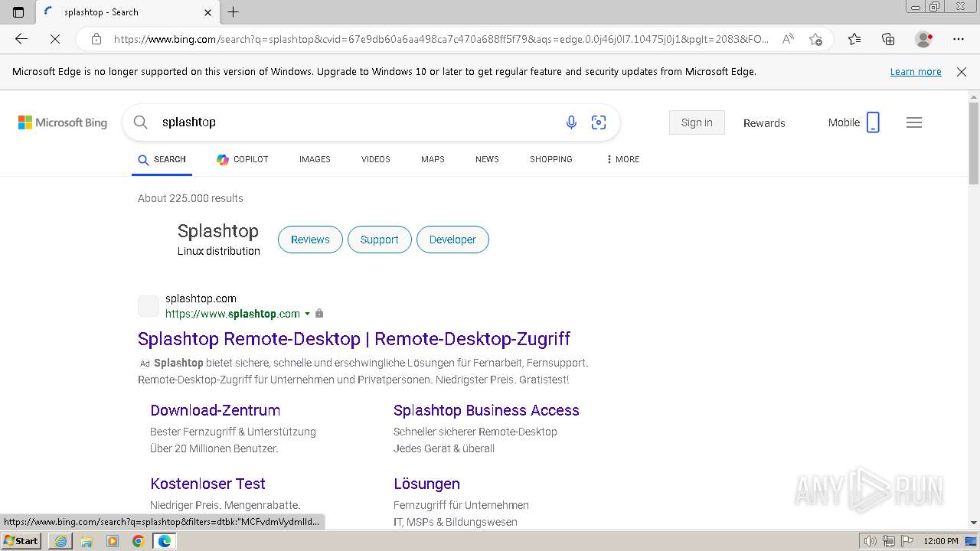
Task: Open the Edge profile avatar
Action: pos(923,39)
